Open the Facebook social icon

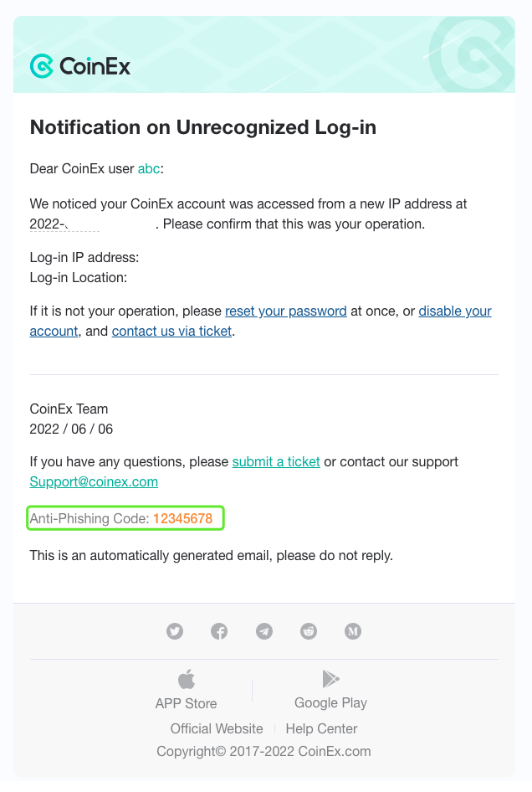point(219,631)
